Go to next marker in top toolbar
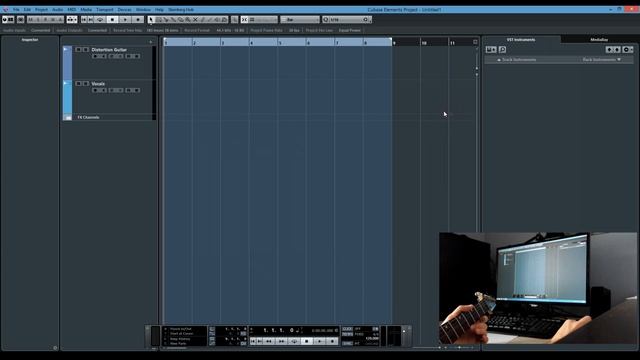 click(x=91, y=19)
